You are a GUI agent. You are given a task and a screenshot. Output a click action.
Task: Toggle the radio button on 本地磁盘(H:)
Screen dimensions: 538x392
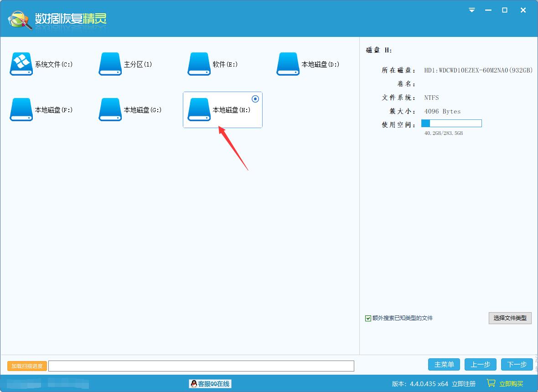[x=255, y=99]
